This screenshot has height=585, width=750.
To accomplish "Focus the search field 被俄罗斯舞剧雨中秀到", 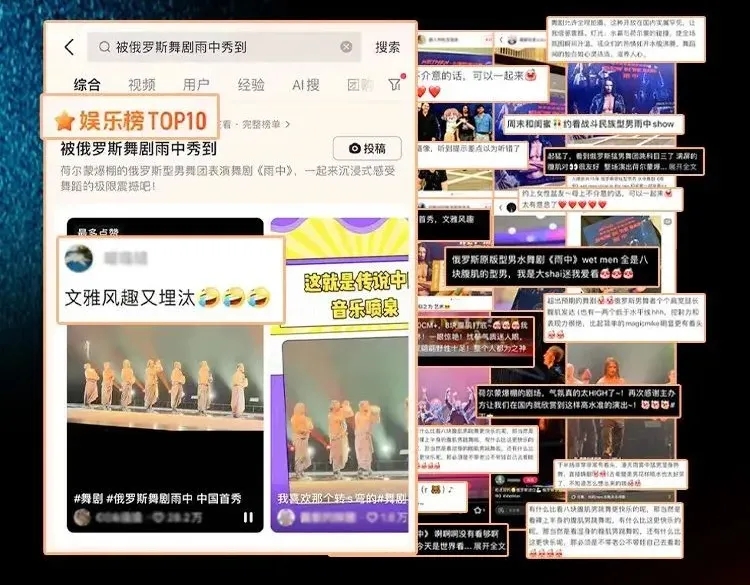I will pyautogui.click(x=224, y=47).
